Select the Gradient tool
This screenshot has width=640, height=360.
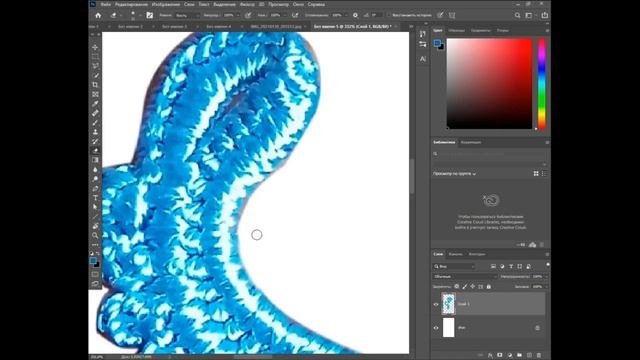pos(95,160)
